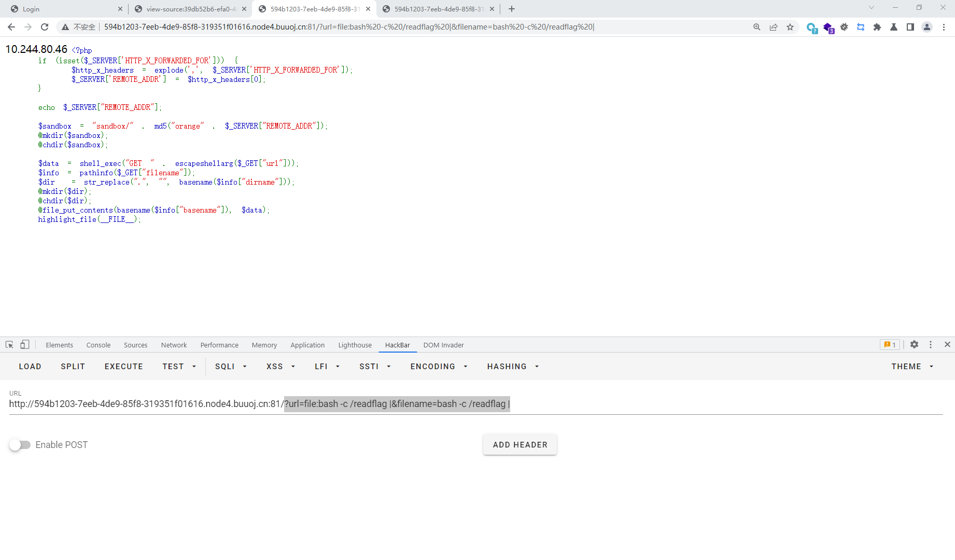
Task: Activate the DevTools inspect element picker
Action: 9,345
